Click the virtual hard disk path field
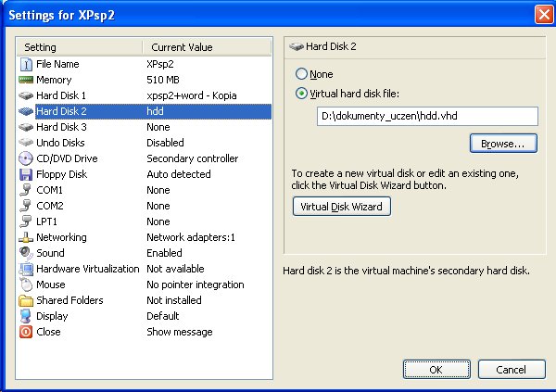Screen dimensions: 556x392 (427, 116)
